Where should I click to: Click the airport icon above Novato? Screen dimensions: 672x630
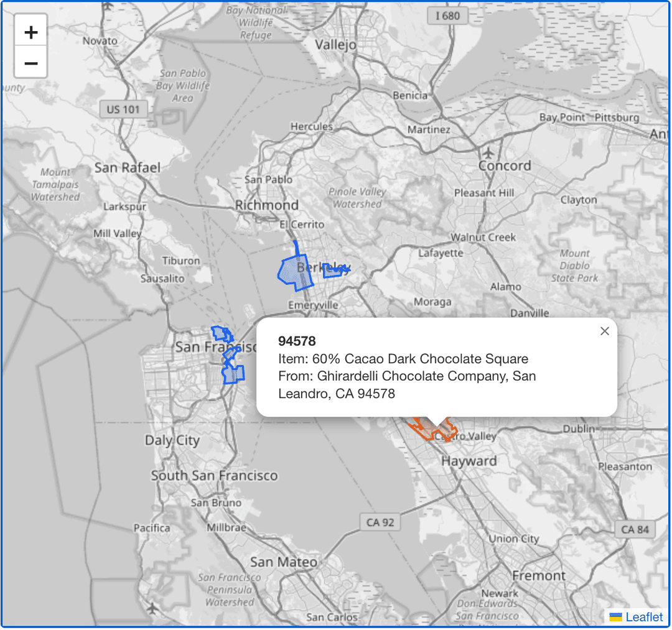(x=110, y=6)
